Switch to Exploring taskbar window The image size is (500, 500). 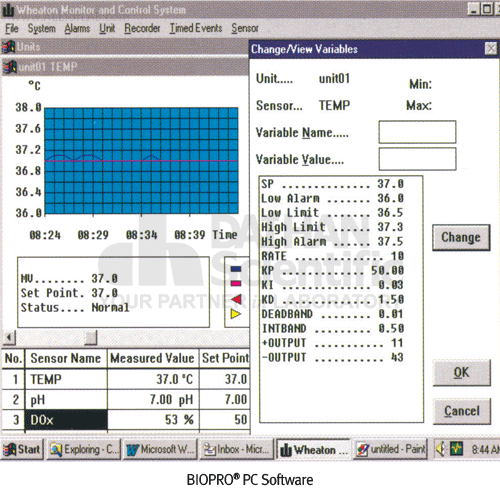[x=84, y=450]
